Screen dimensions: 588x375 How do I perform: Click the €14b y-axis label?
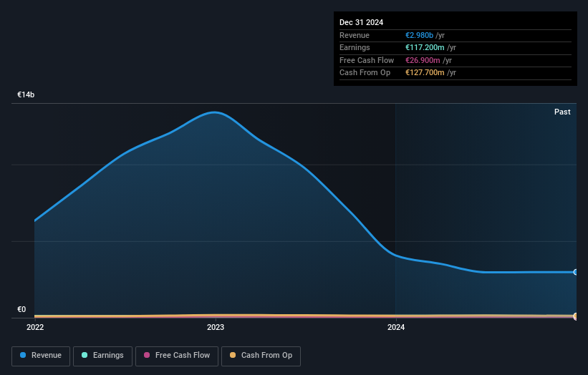(x=26, y=94)
